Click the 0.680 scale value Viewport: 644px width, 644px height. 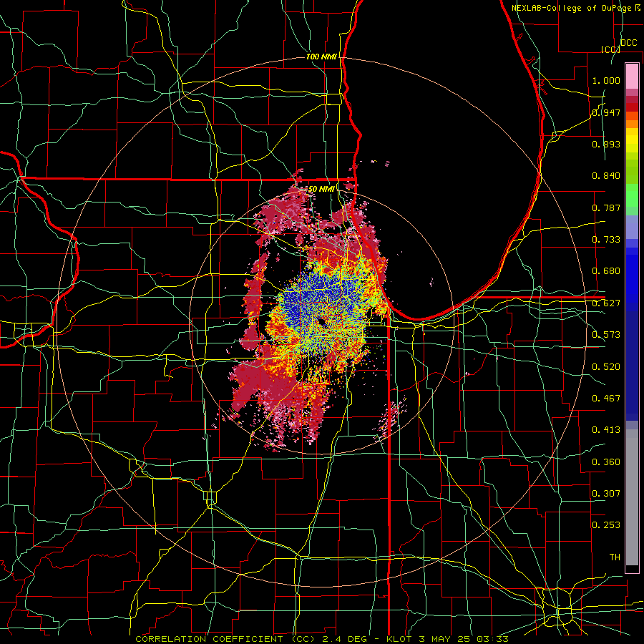click(606, 271)
